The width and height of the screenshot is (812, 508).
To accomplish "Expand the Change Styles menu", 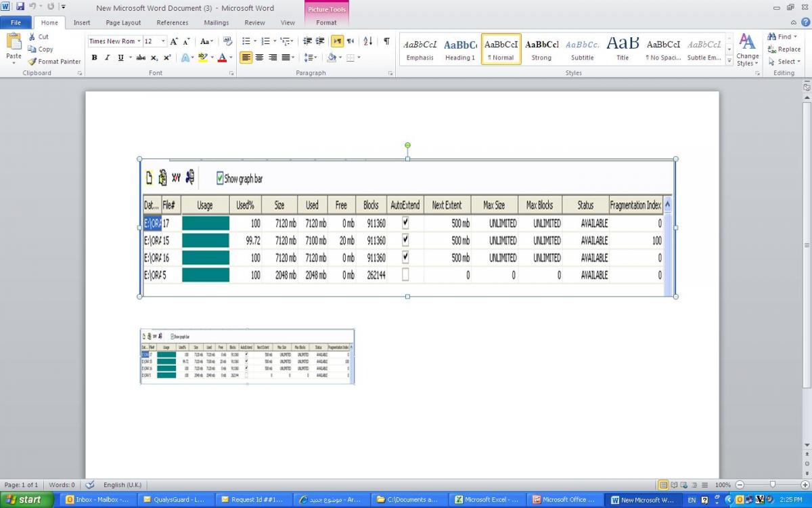I will tap(747, 51).
